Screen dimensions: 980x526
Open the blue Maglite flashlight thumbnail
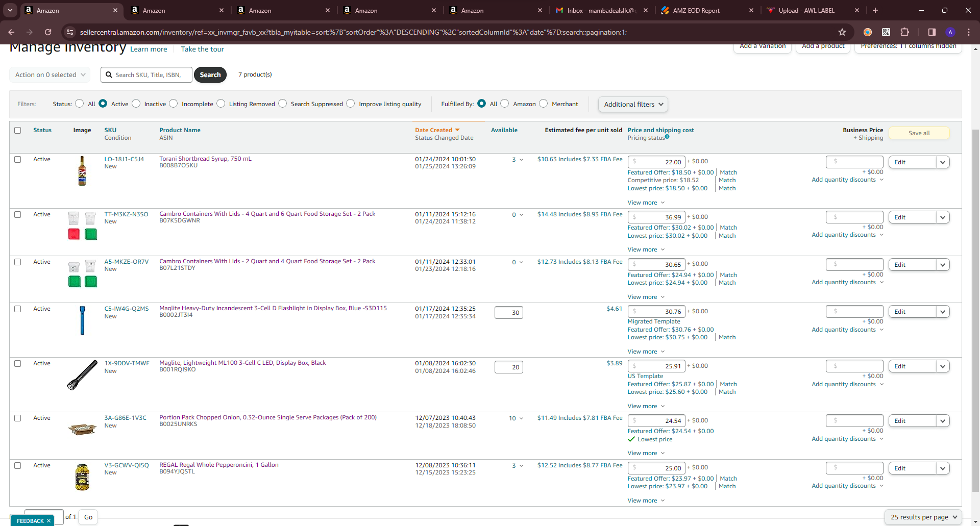82,320
